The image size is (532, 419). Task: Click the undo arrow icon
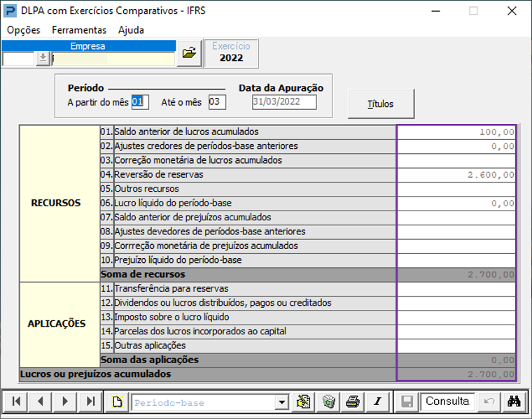click(x=489, y=402)
